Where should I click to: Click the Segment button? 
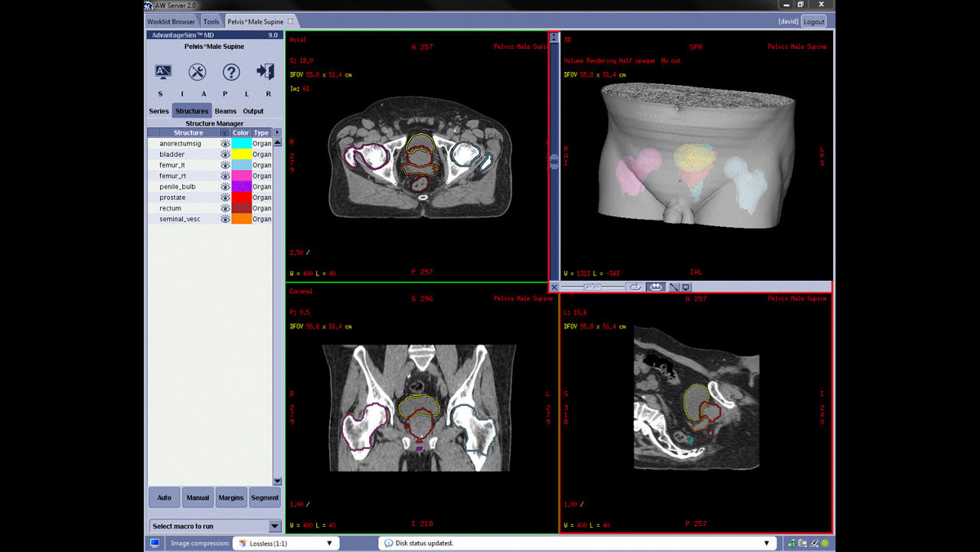point(265,498)
